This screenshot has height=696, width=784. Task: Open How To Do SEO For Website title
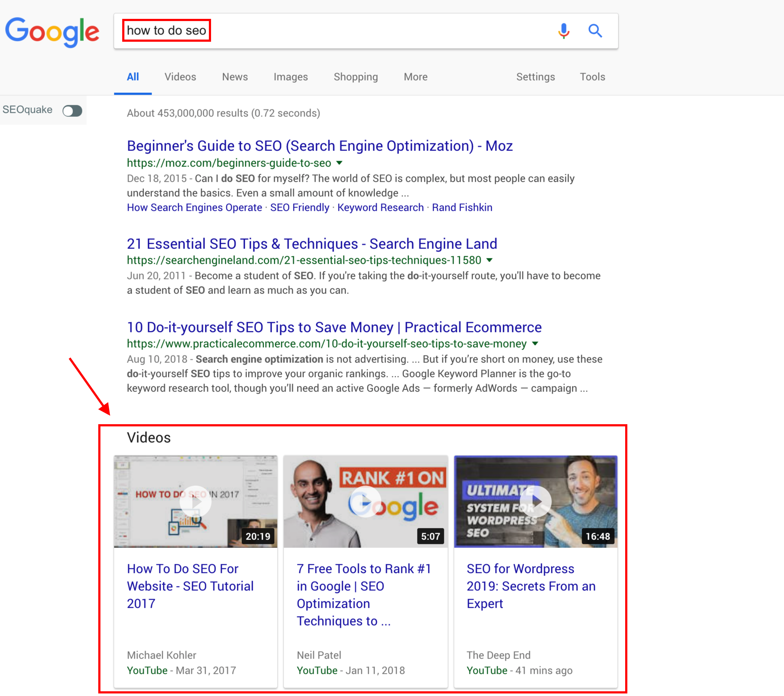[190, 586]
